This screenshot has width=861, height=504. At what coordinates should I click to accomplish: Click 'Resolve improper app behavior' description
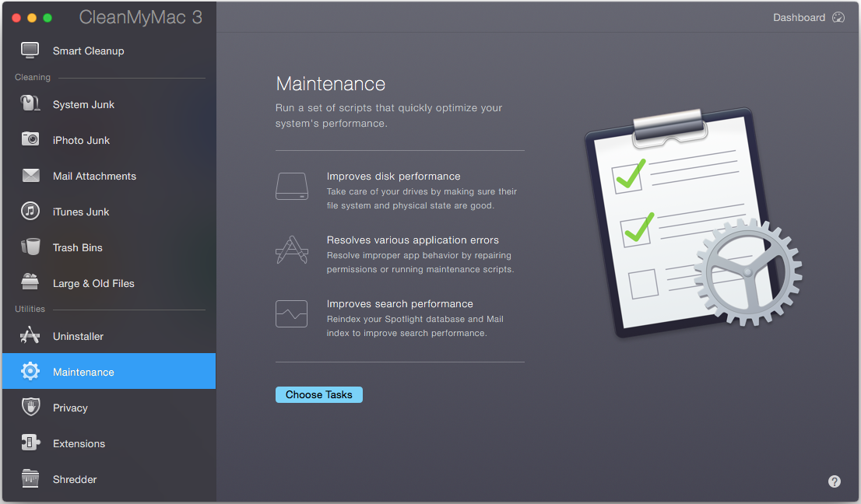pos(420,262)
